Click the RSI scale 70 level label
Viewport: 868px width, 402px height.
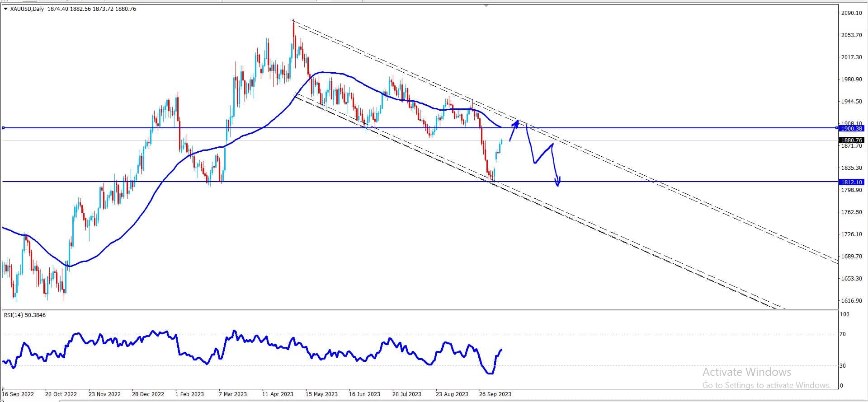click(843, 334)
